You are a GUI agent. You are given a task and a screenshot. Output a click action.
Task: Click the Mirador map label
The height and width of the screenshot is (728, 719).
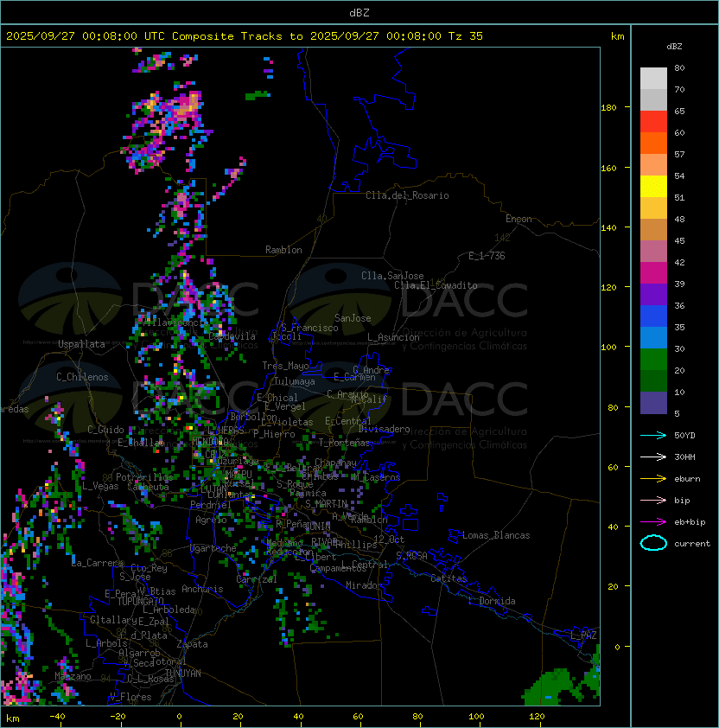tap(364, 585)
